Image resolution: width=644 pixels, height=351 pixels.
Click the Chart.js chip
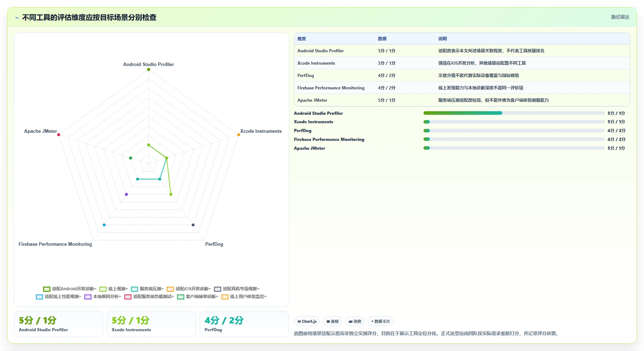coord(307,321)
